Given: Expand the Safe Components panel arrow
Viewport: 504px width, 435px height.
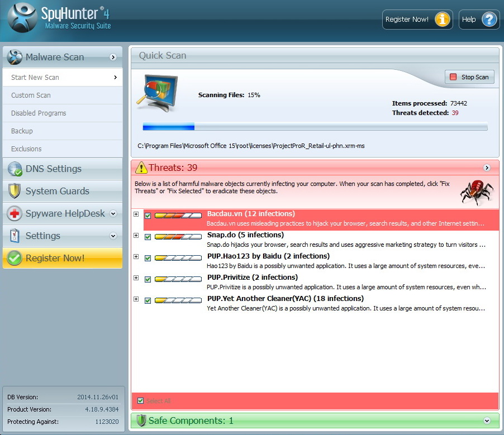Looking at the screenshot, I should [x=487, y=420].
